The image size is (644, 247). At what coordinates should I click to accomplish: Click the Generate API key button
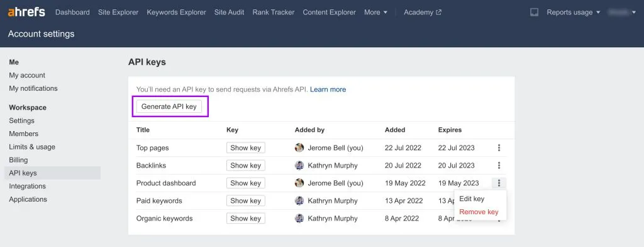click(x=169, y=106)
